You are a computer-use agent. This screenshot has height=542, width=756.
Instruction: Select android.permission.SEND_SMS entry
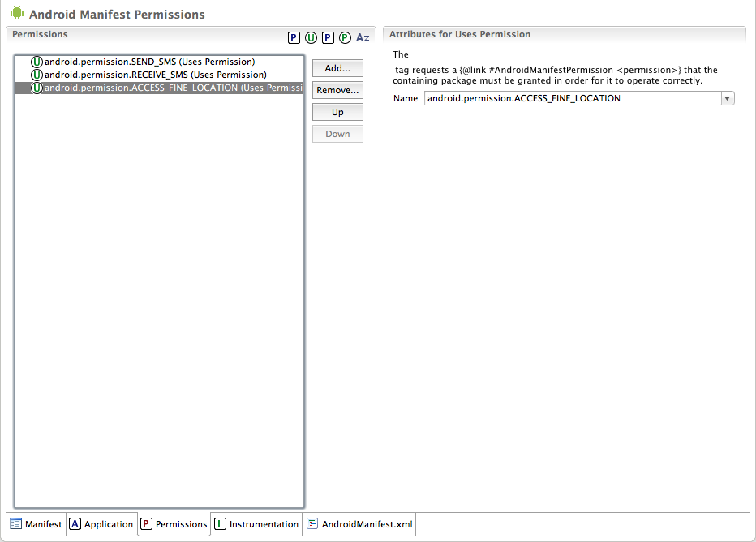[x=160, y=62]
